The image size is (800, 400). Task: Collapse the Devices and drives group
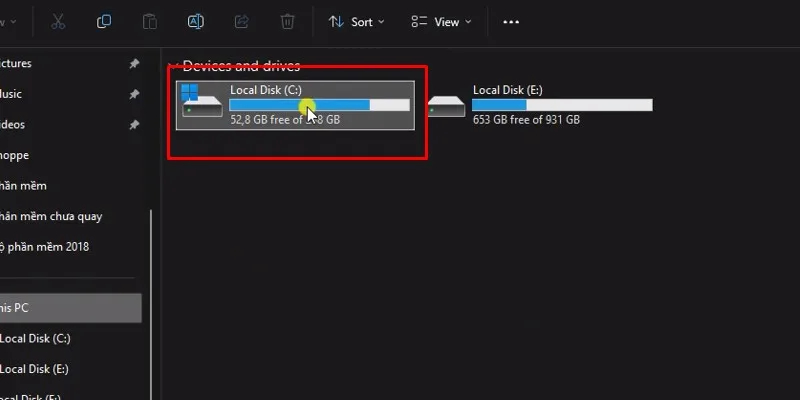[x=174, y=67]
